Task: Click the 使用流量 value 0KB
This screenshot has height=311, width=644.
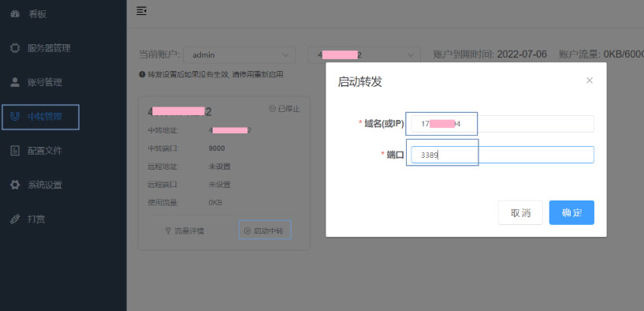Action: (216, 203)
